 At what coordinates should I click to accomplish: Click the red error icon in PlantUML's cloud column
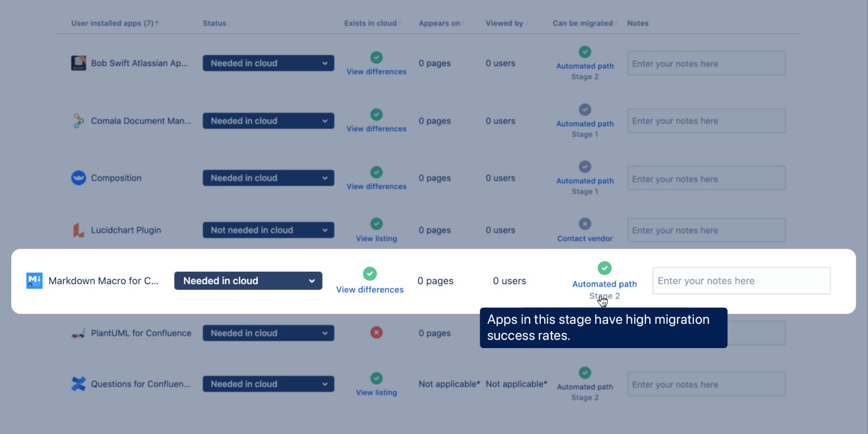pos(376,333)
